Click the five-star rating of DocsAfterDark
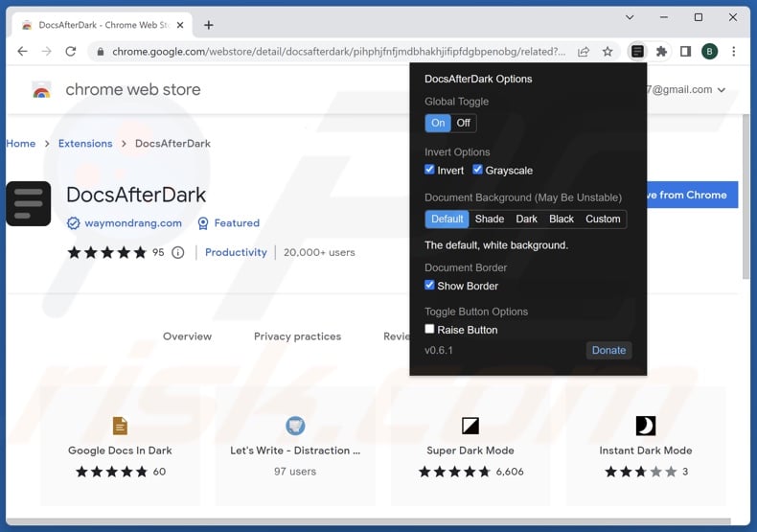The width and height of the screenshot is (757, 532). tap(106, 252)
